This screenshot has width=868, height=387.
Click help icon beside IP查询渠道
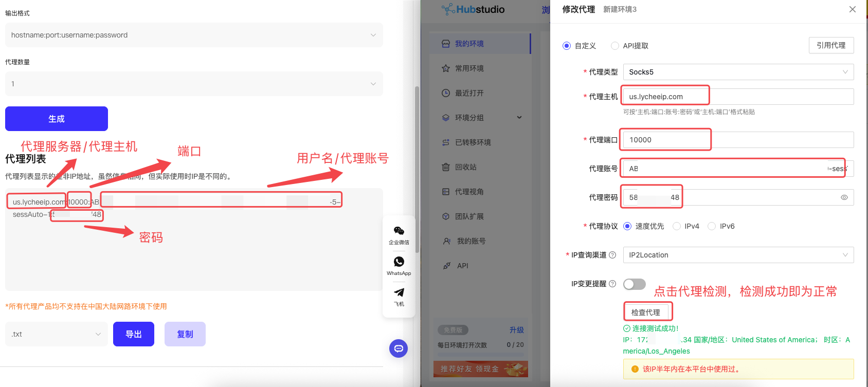612,255
